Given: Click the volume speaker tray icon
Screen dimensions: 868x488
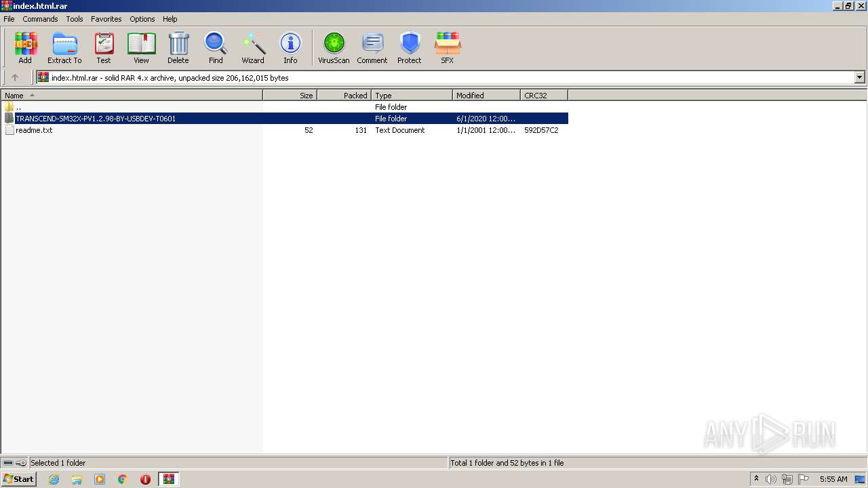Looking at the screenshot, I should click(x=771, y=479).
